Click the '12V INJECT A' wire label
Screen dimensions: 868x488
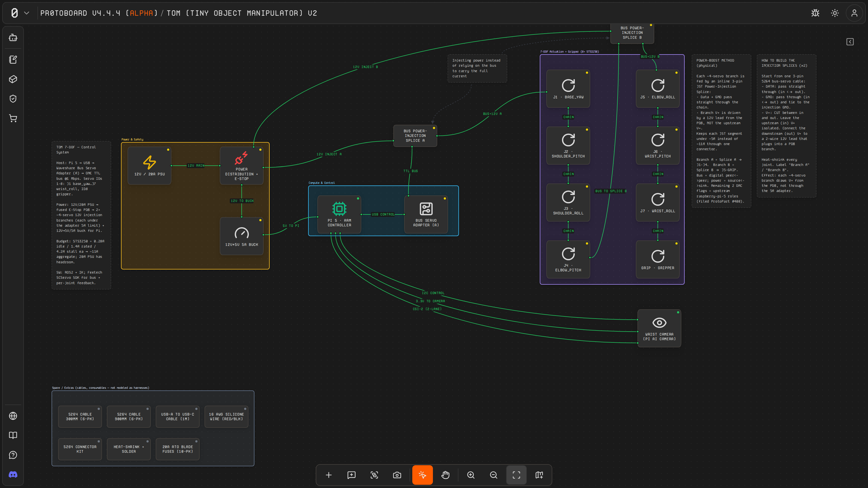[x=329, y=154]
